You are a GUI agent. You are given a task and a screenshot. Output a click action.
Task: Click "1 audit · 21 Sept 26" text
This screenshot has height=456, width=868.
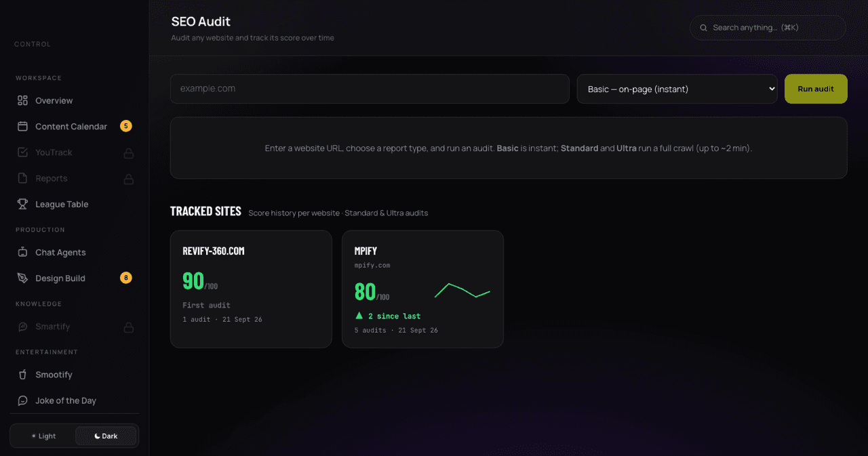coord(222,319)
